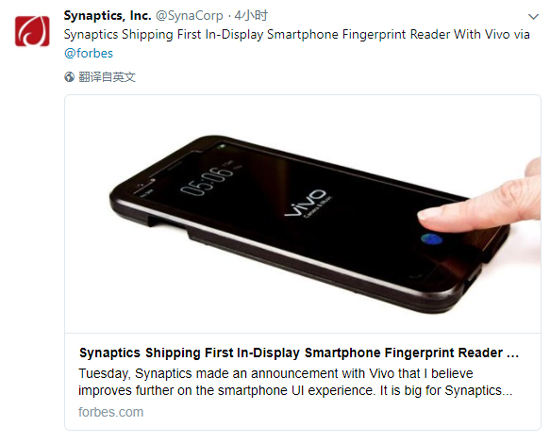Click the Vivo logo on the phone screen
Screen dimensions: 550x443
305,203
